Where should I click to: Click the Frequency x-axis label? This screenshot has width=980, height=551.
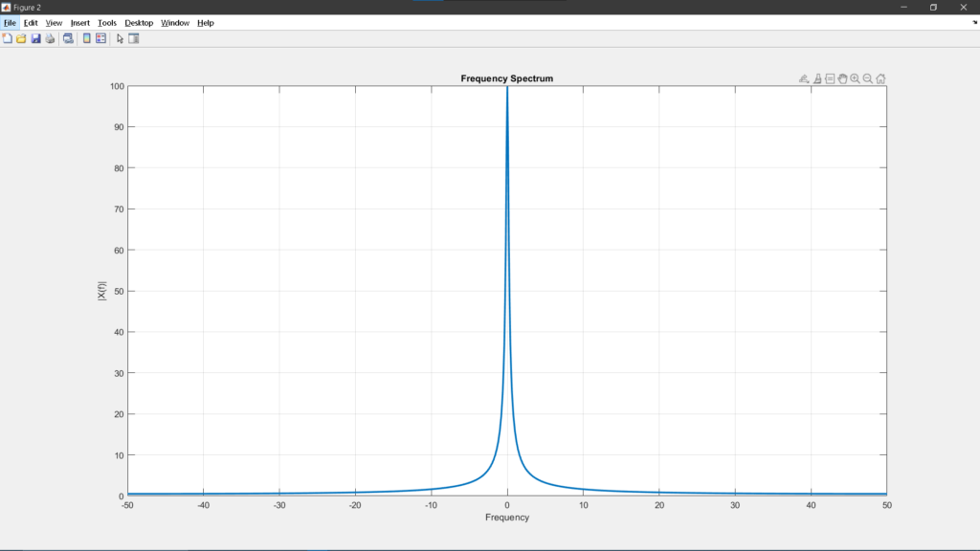coord(506,518)
